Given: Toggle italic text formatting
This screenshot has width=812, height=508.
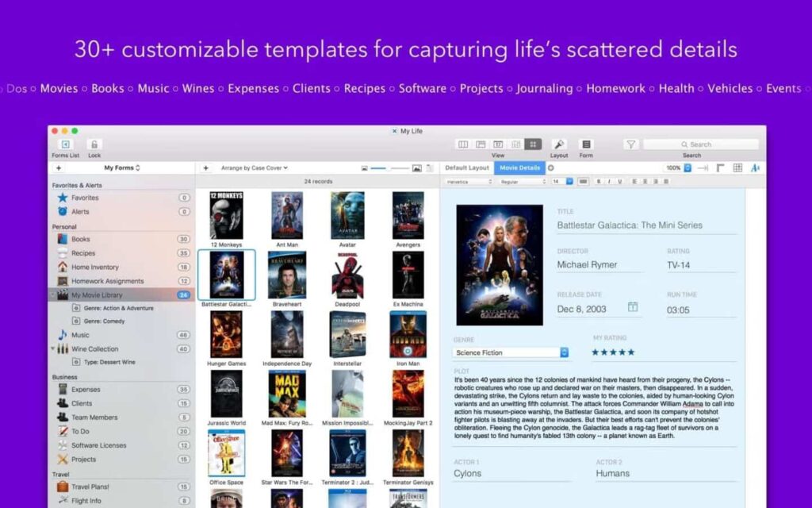Looking at the screenshot, I should [608, 181].
